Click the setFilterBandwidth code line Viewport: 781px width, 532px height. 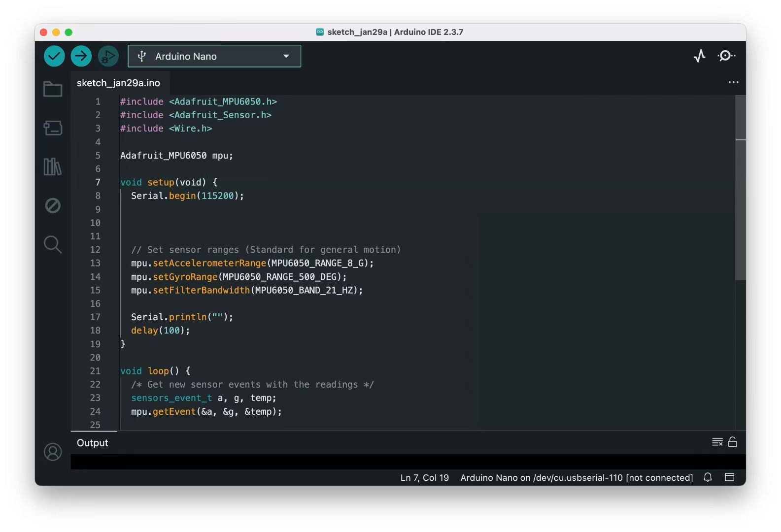(x=247, y=290)
